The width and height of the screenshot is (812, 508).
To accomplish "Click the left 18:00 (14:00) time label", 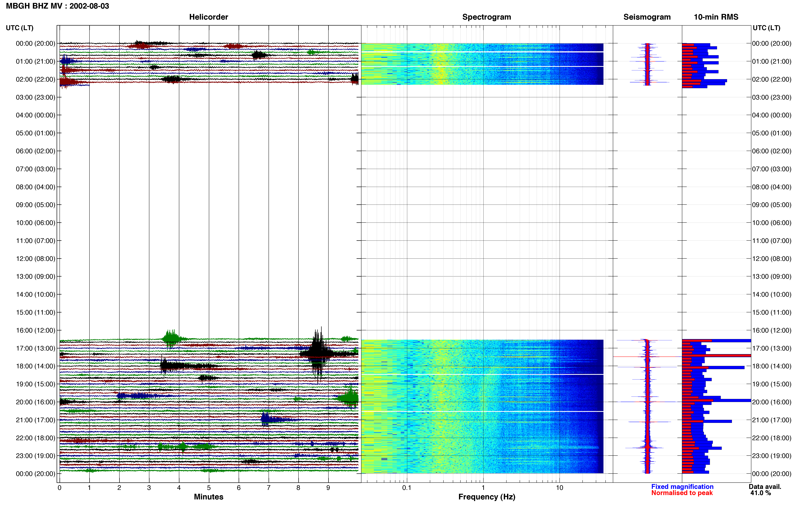I will [x=36, y=366].
